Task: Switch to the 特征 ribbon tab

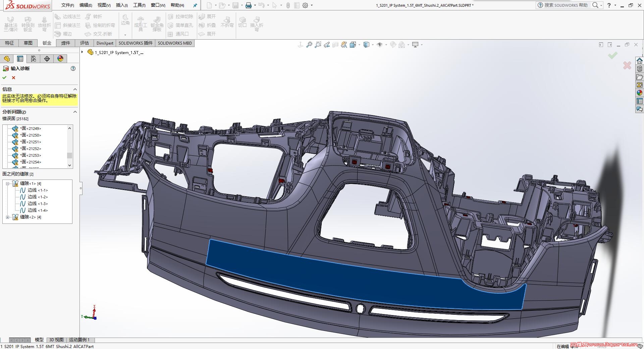Action: (x=9, y=43)
